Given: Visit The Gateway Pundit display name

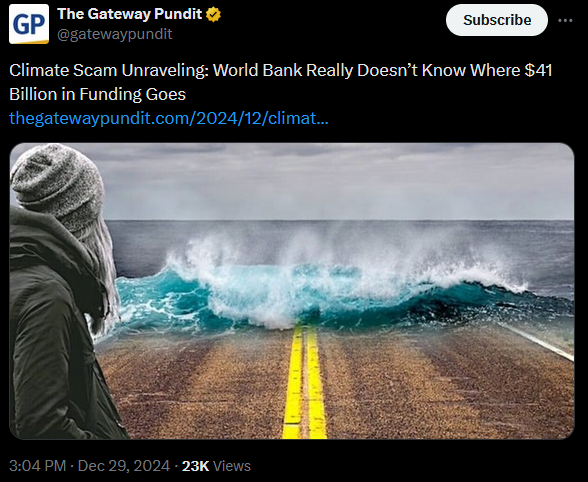Looking at the screenshot, I should click(x=129, y=14).
